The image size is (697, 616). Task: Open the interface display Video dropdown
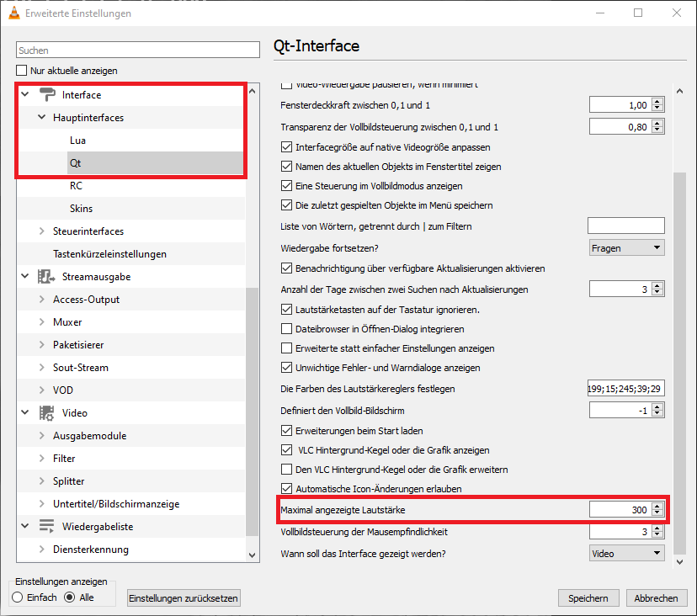click(x=626, y=554)
